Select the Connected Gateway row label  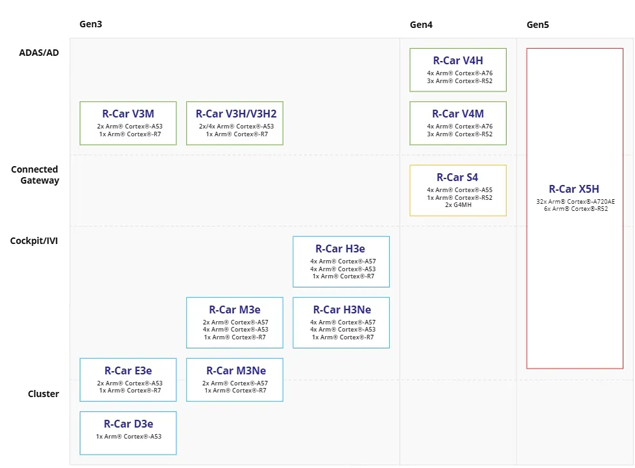coord(35,175)
